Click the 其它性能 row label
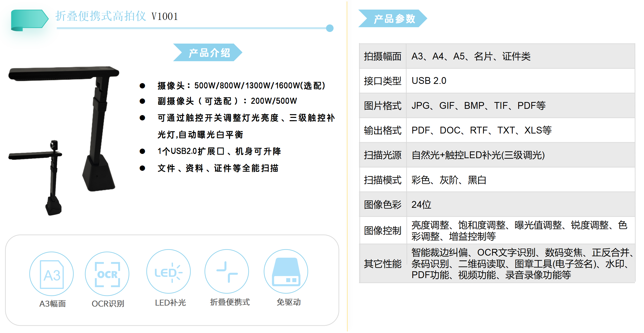This screenshot has width=644, height=333. tap(382, 264)
